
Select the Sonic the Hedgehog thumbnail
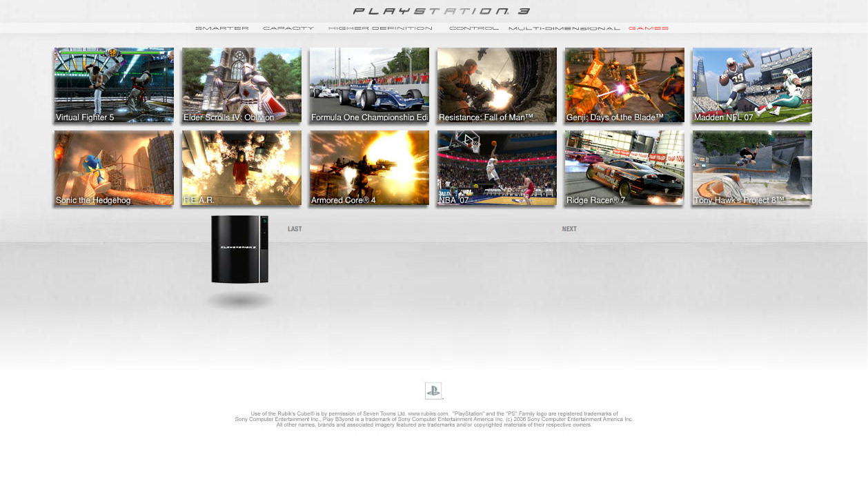click(x=114, y=168)
